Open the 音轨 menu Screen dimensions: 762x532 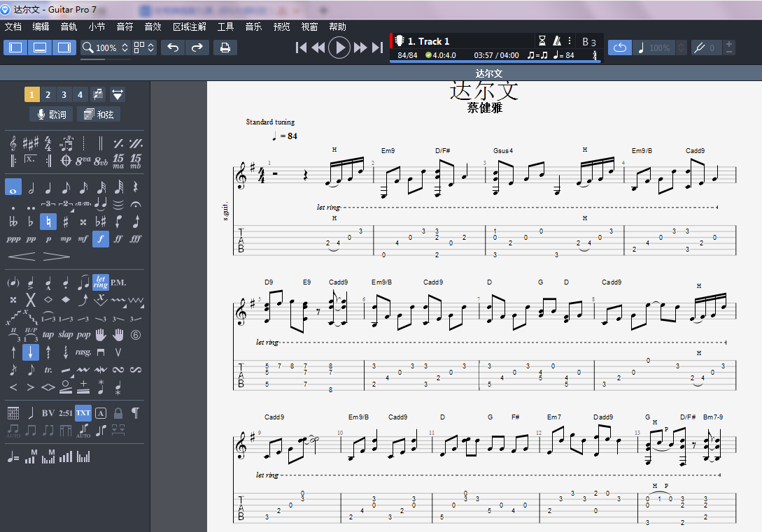[x=69, y=27]
